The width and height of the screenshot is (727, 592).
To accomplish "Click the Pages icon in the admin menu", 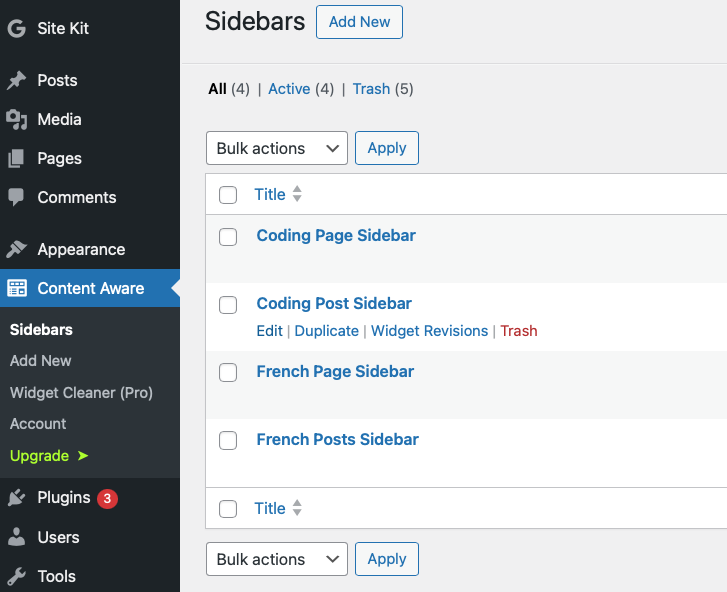I will (16, 159).
